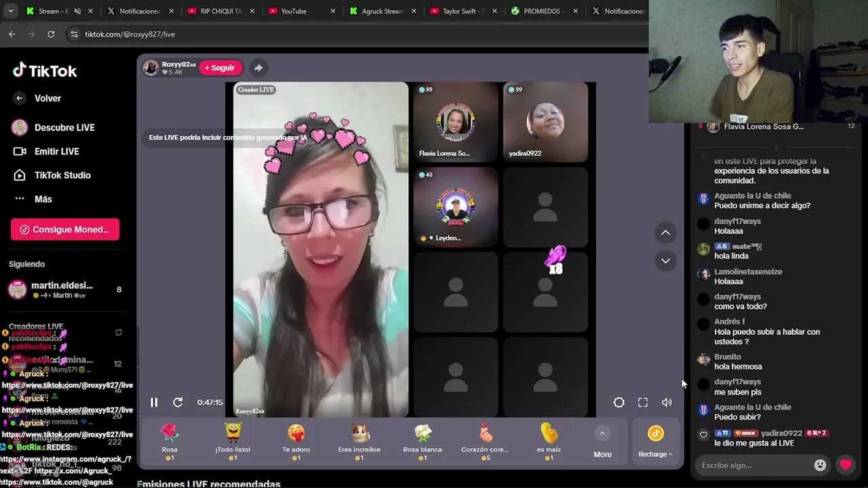Switch to PROMIEDOS browser tab
868x488 pixels.
[542, 11]
